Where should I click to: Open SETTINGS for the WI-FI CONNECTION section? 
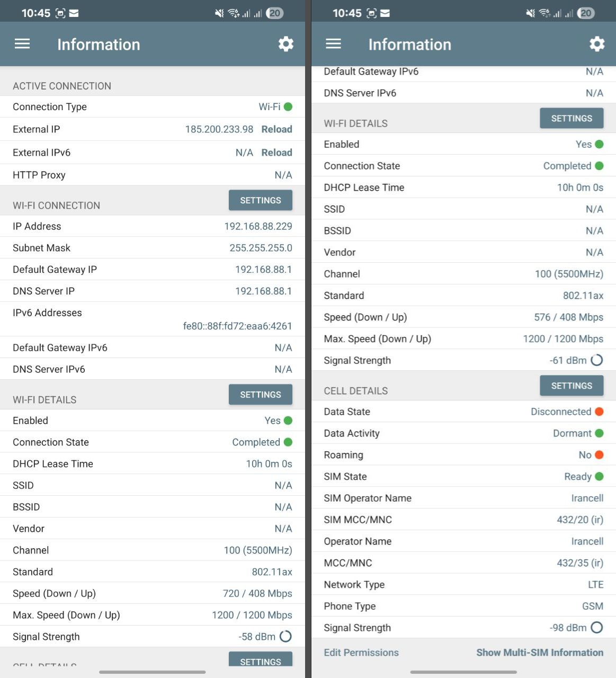tap(260, 200)
